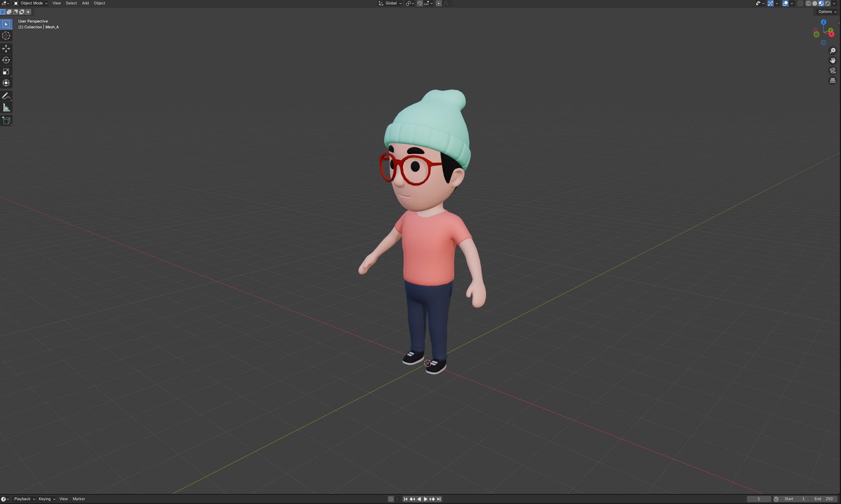Set selection mode to Extend
Image resolution: width=841 pixels, height=504 pixels.
tap(9, 12)
